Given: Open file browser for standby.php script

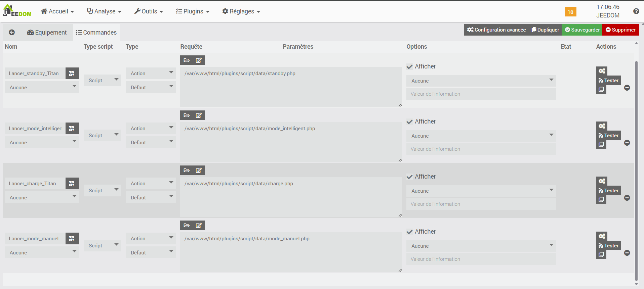Looking at the screenshot, I should point(187,60).
